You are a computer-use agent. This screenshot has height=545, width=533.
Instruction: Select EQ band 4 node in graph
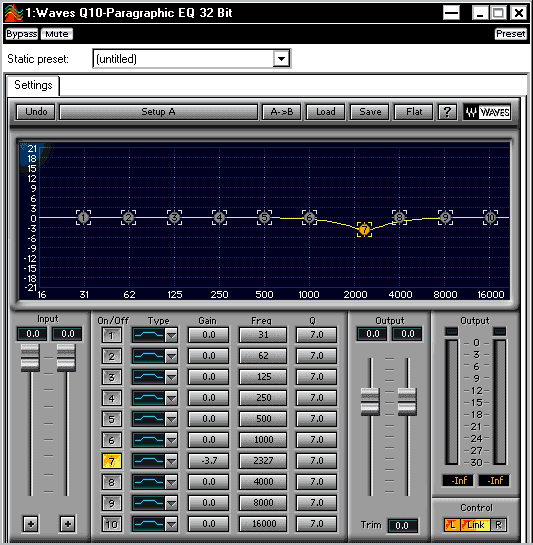(x=219, y=218)
